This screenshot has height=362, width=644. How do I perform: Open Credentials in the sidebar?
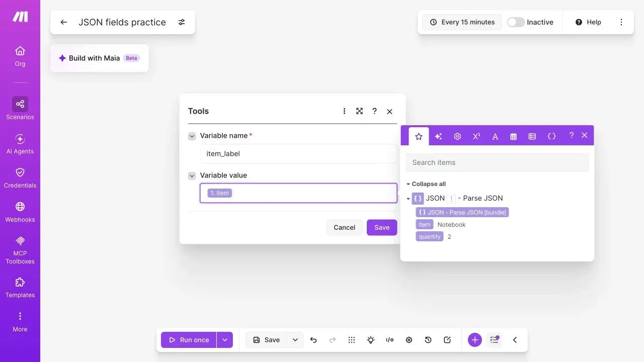click(20, 178)
